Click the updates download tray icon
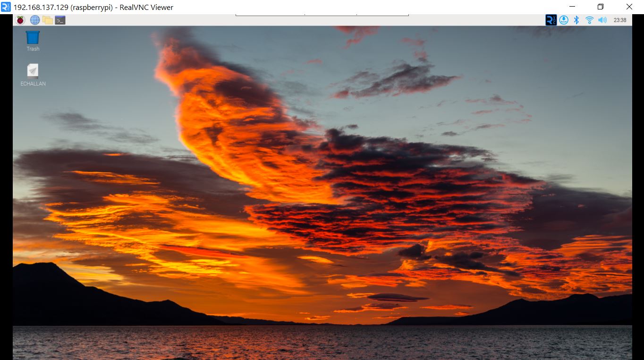The height and width of the screenshot is (360, 644). click(x=564, y=20)
